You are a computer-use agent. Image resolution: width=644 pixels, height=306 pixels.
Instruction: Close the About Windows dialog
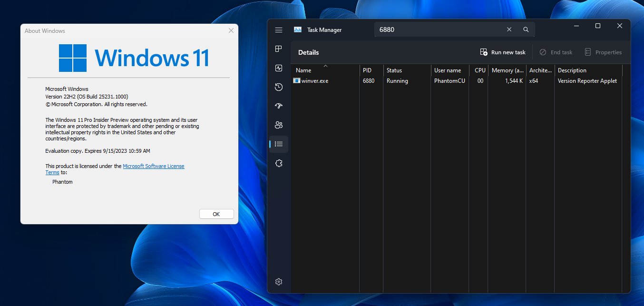coord(231,30)
